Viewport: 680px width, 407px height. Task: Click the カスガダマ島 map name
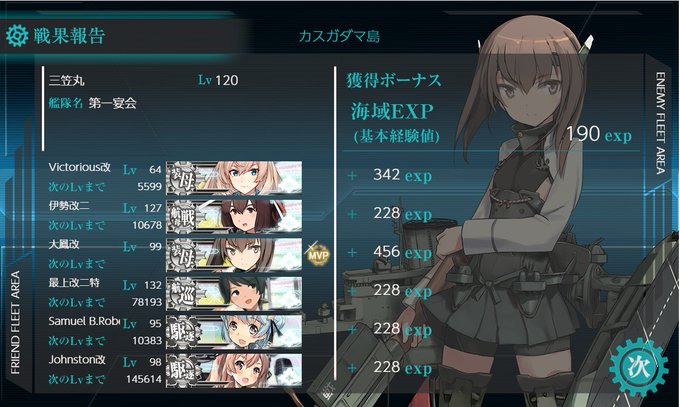pyautogui.click(x=340, y=36)
